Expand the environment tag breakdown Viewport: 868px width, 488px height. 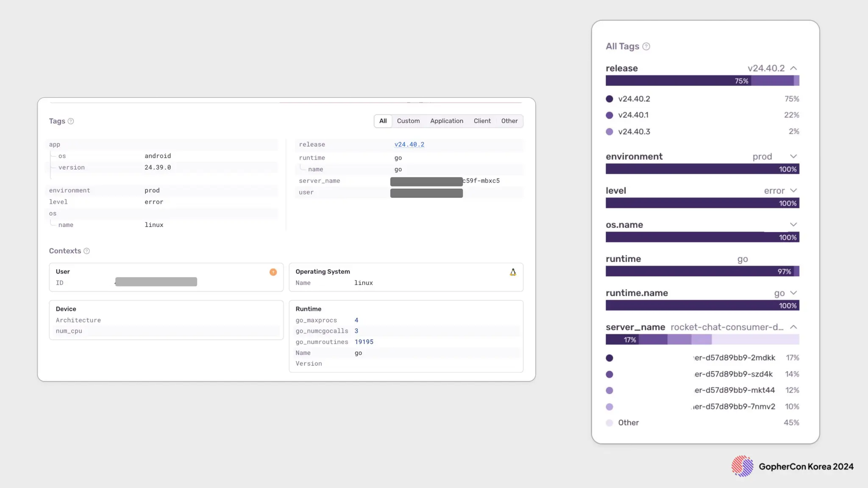(x=793, y=157)
